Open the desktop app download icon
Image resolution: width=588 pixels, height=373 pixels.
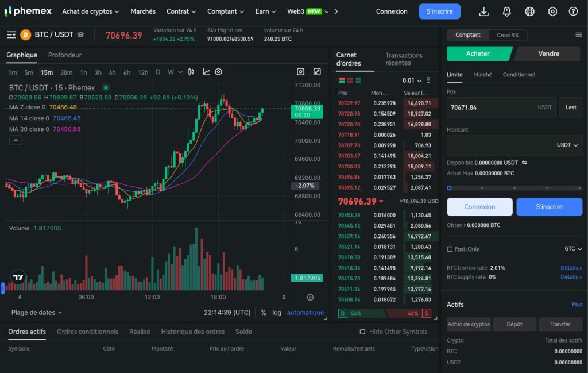pyautogui.click(x=483, y=11)
